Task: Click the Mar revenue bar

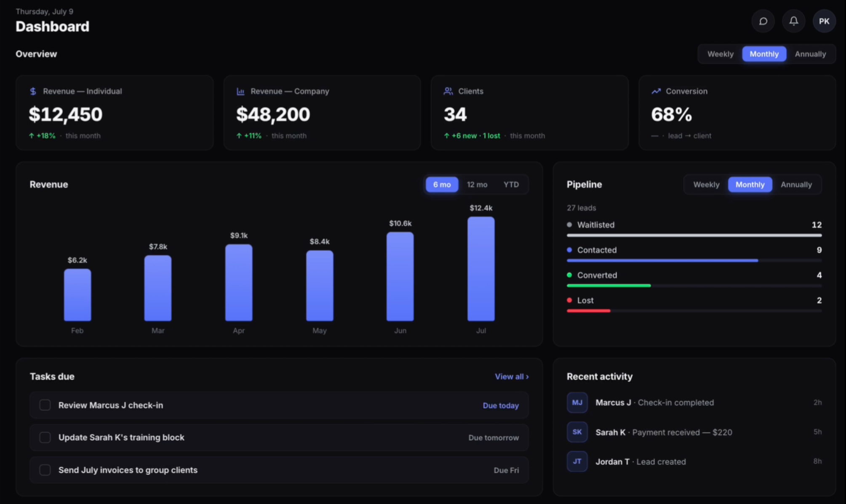Action: click(158, 288)
